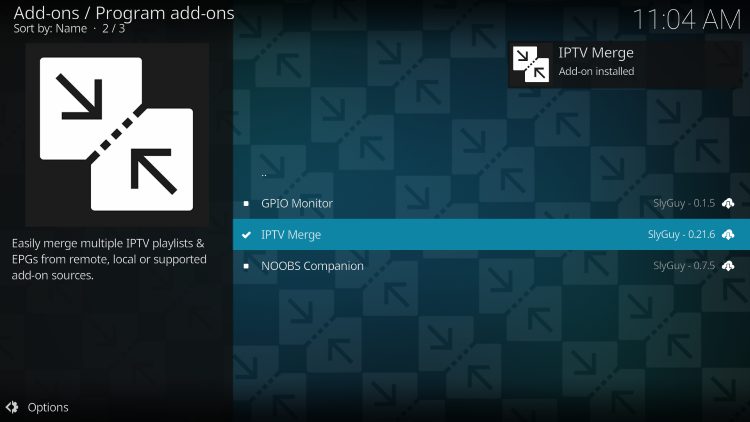Click the IPTV Merge icon in notification
Image resolution: width=750 pixels, height=422 pixels.
point(531,64)
